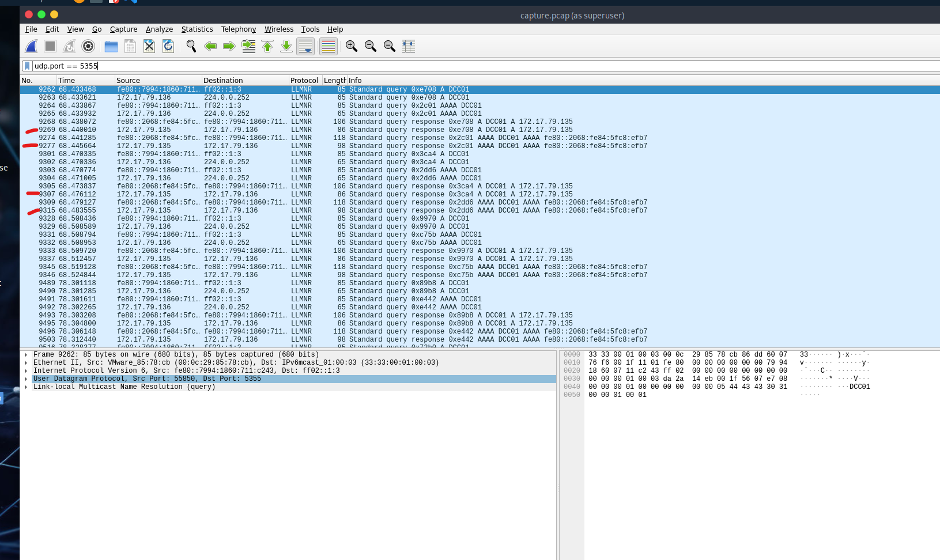Viewport: 940px width, 560px height.
Task: Start capturing packets with shark fin icon
Action: point(32,46)
